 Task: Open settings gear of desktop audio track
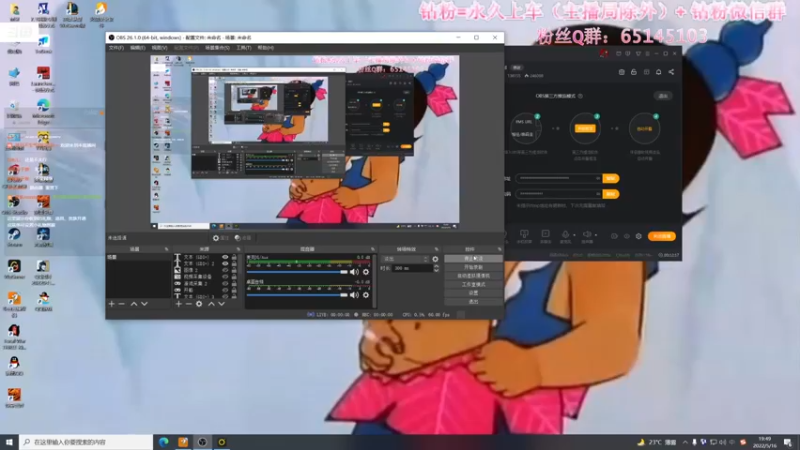click(366, 295)
